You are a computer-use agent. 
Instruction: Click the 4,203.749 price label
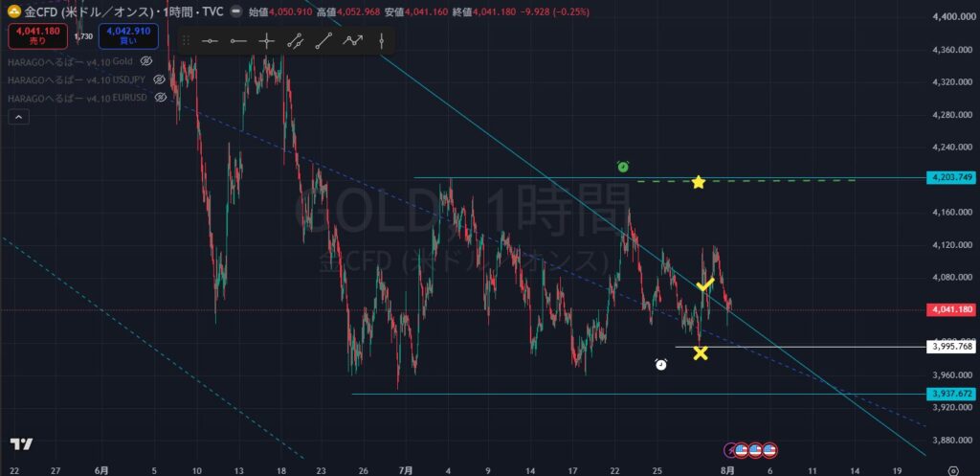point(950,177)
